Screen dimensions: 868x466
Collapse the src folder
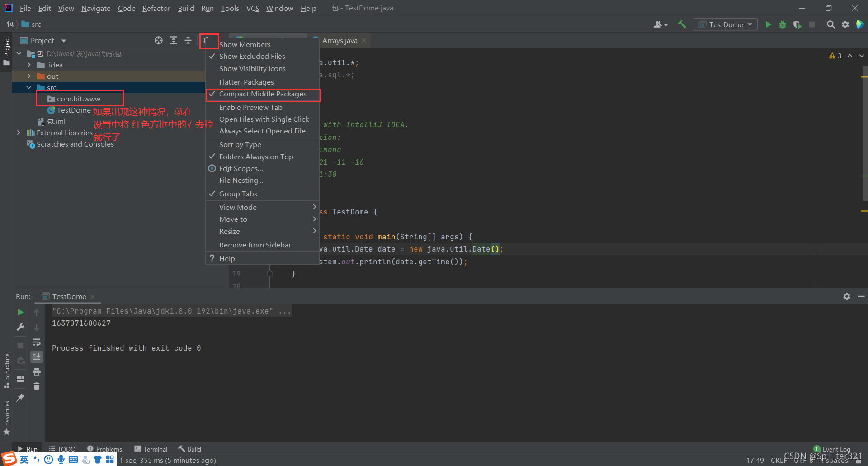(x=29, y=87)
